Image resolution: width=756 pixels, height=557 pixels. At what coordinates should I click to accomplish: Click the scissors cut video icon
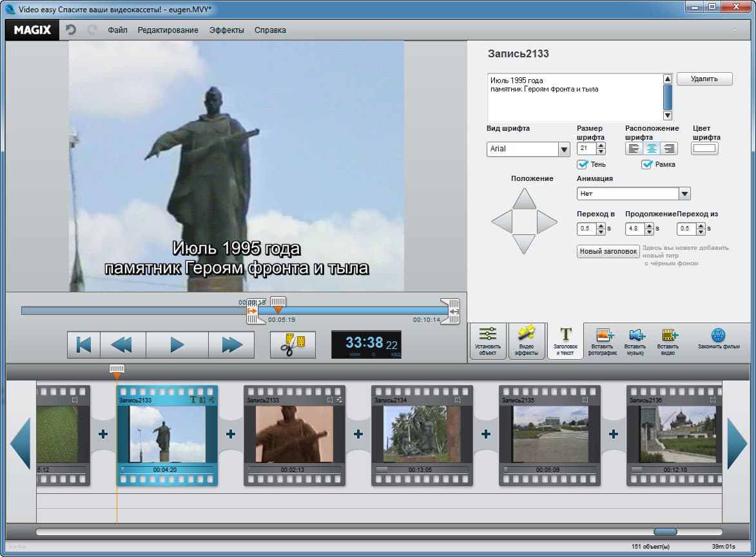tap(293, 345)
